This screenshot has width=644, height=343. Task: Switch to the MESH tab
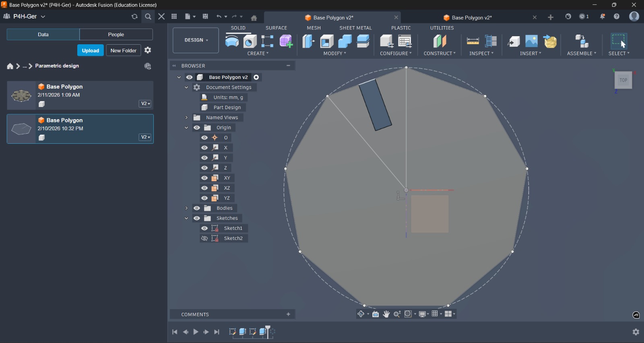[x=314, y=28]
